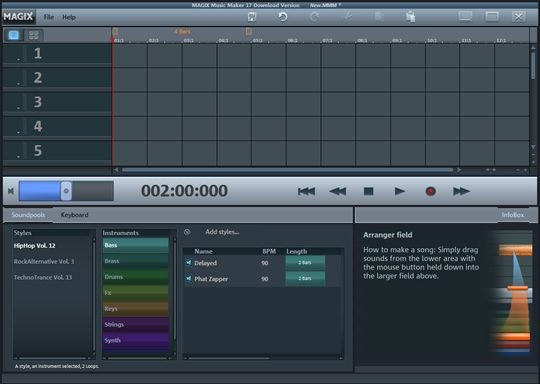Select the Strings instrument
The width and height of the screenshot is (540, 384).
click(x=136, y=324)
